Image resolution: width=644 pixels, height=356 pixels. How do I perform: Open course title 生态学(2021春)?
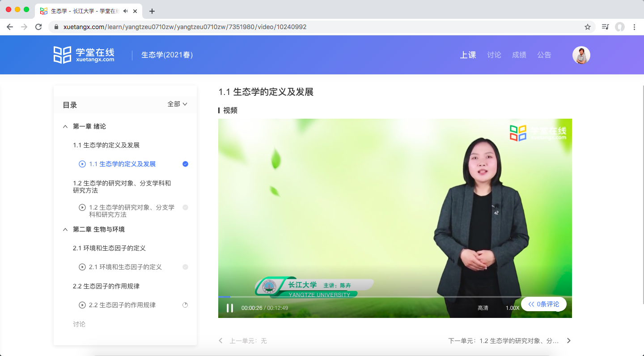167,55
